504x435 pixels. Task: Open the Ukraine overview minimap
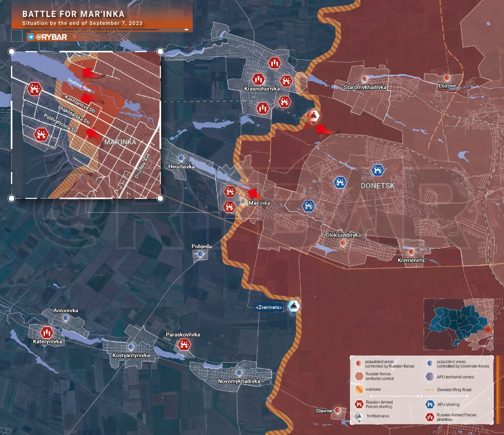coord(458,324)
